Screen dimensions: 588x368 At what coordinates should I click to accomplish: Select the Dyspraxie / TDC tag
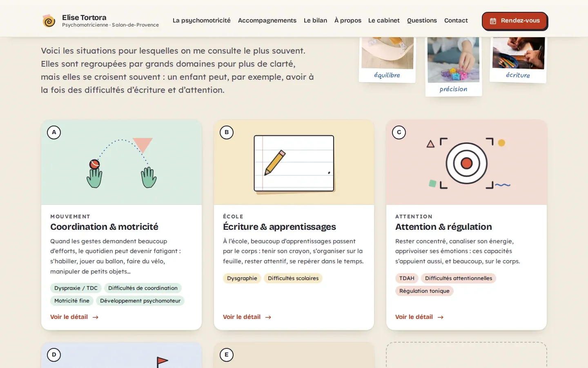(x=76, y=288)
